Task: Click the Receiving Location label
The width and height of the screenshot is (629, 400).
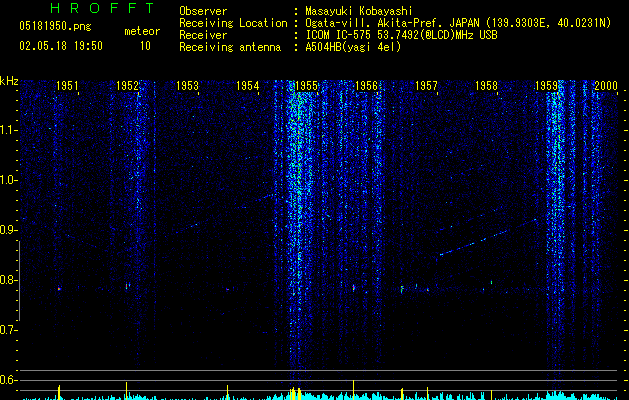Action: 233,23
